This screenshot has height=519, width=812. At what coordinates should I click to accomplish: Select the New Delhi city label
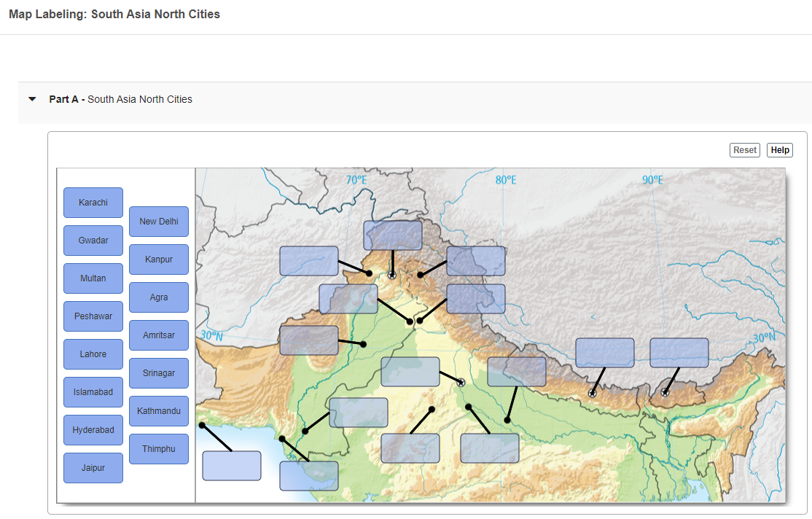pyautogui.click(x=158, y=221)
